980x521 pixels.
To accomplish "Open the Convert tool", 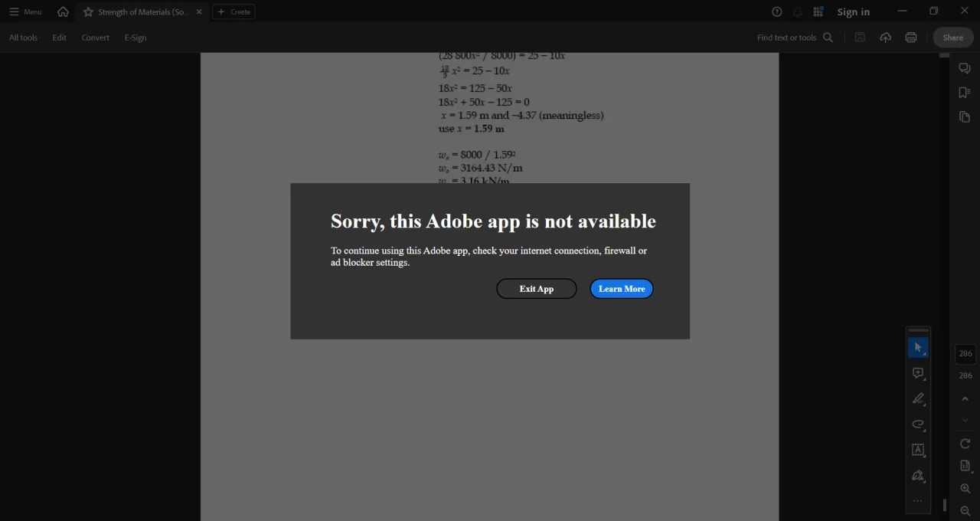I will (x=96, y=38).
